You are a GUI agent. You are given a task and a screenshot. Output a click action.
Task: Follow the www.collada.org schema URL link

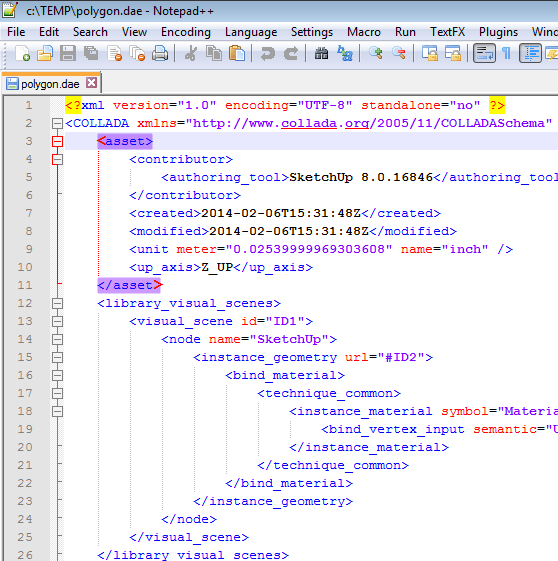point(369,123)
